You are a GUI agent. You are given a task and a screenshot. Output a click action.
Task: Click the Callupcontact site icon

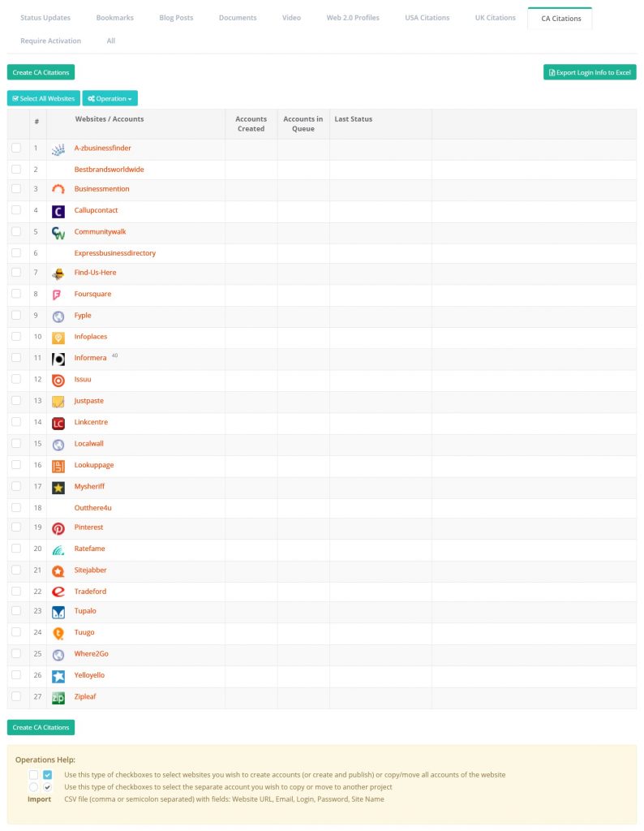pyautogui.click(x=58, y=211)
